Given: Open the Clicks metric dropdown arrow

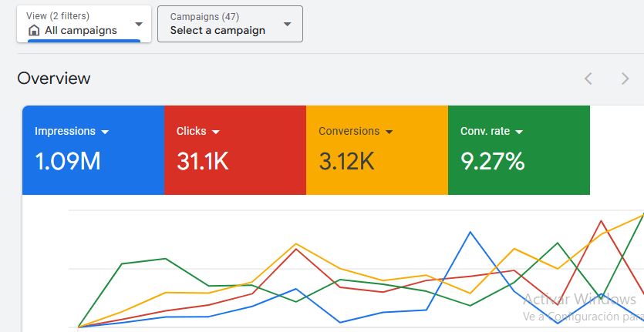Looking at the screenshot, I should coord(216,132).
